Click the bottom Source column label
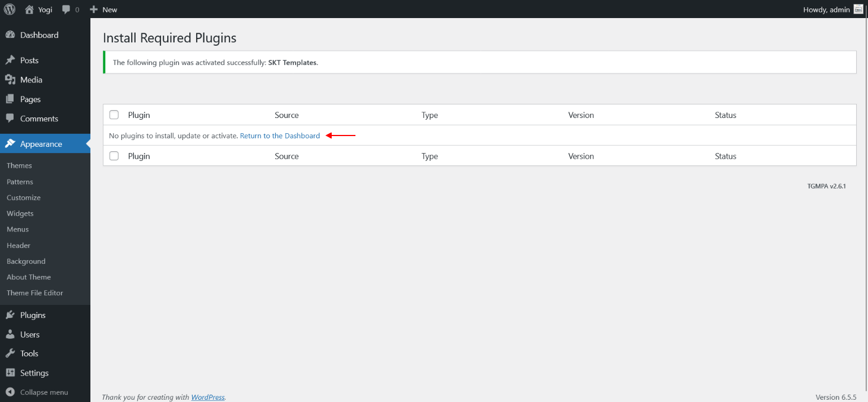The image size is (868, 402). [x=287, y=156]
